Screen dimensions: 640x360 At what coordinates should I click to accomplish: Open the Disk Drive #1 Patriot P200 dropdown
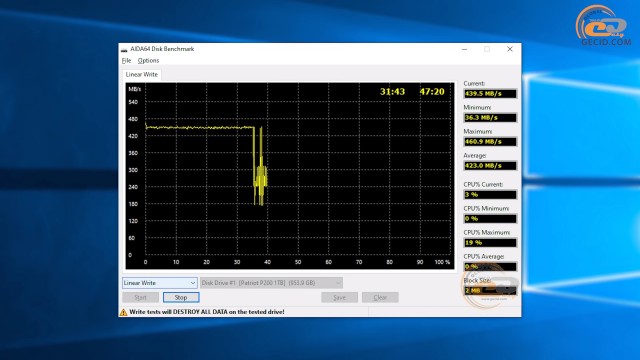(x=271, y=282)
